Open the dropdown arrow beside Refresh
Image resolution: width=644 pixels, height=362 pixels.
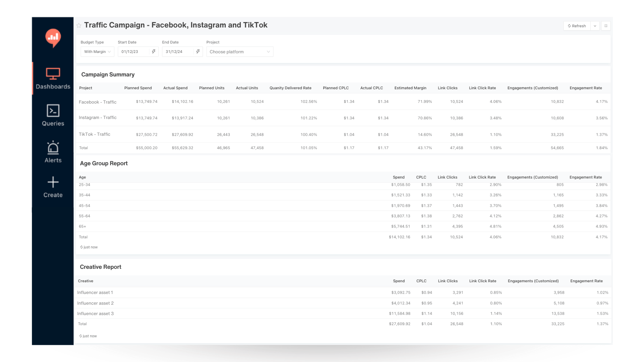595,26
